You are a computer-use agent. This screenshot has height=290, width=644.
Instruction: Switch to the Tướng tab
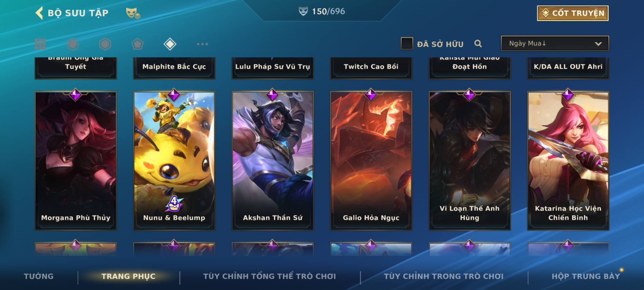pyautogui.click(x=39, y=276)
